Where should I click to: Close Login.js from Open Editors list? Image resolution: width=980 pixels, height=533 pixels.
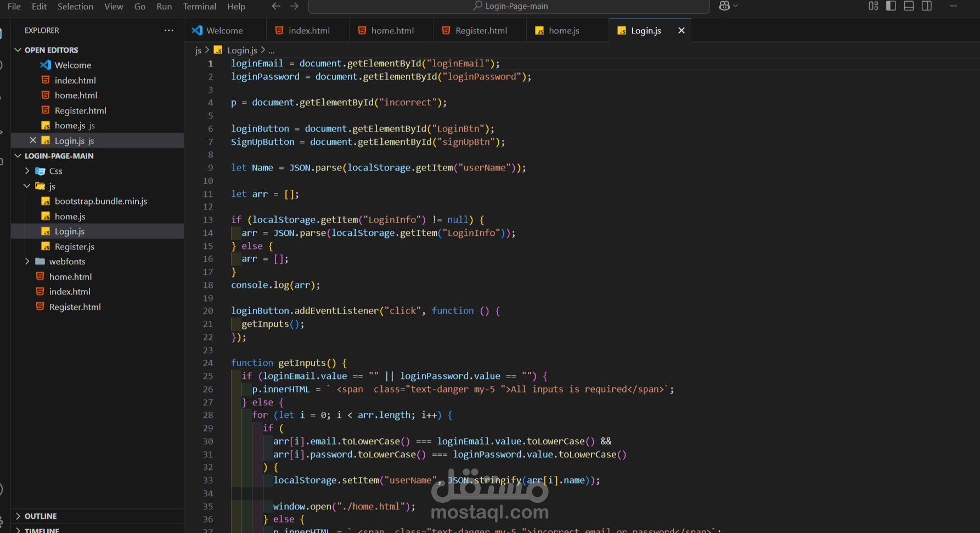coord(33,141)
